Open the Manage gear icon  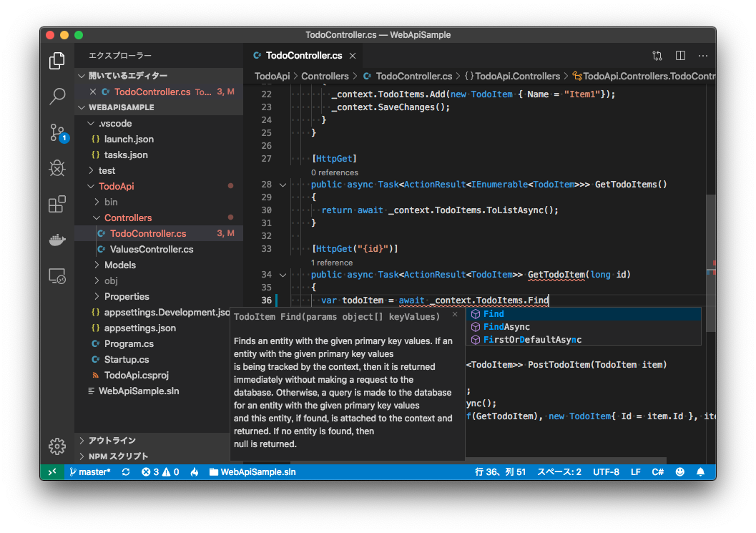[57, 446]
